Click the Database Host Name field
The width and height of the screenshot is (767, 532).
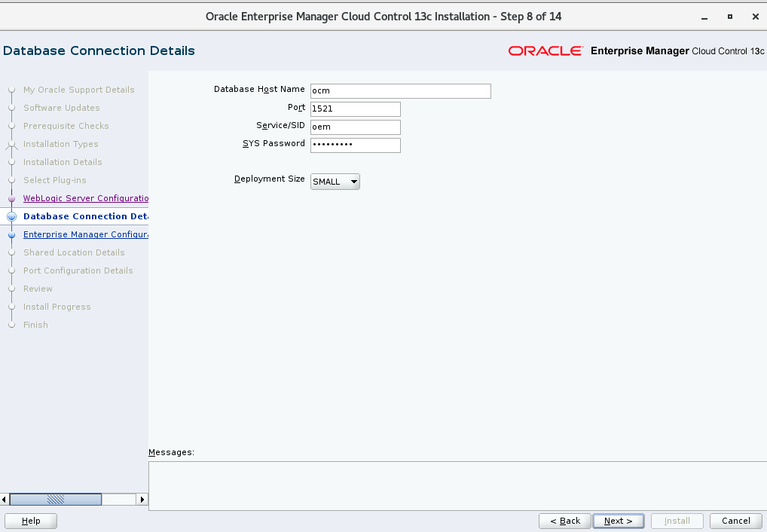point(401,91)
